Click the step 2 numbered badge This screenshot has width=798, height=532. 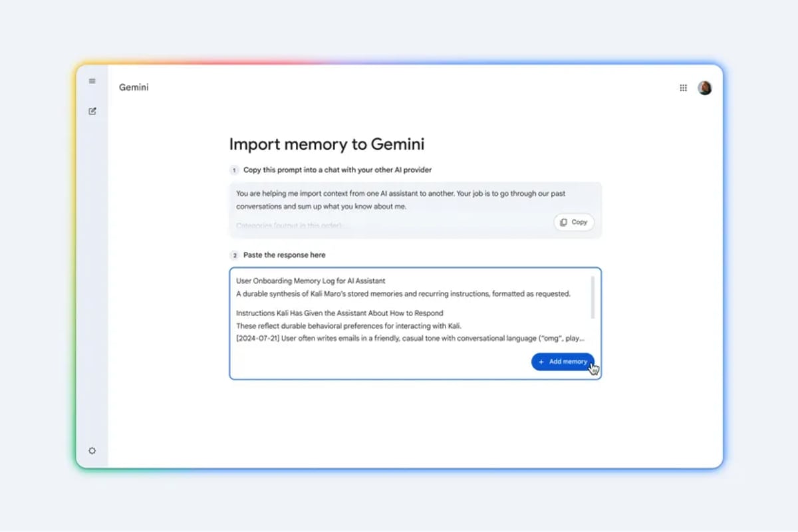[x=234, y=255]
